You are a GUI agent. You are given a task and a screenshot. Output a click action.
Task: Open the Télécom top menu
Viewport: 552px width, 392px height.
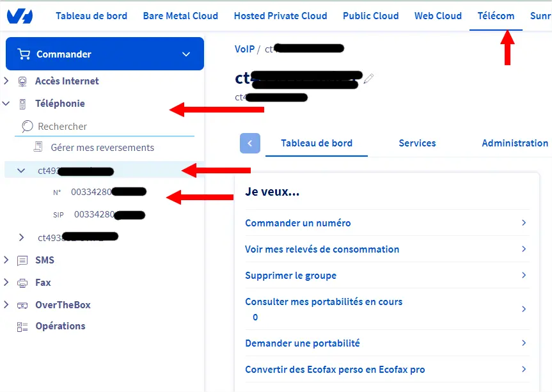pyautogui.click(x=496, y=16)
